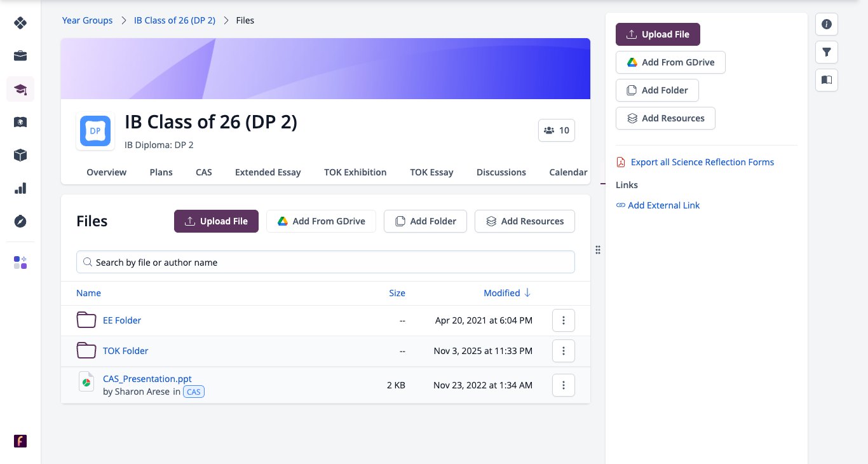
Task: Switch to the Extended Essay tab
Action: 268,172
